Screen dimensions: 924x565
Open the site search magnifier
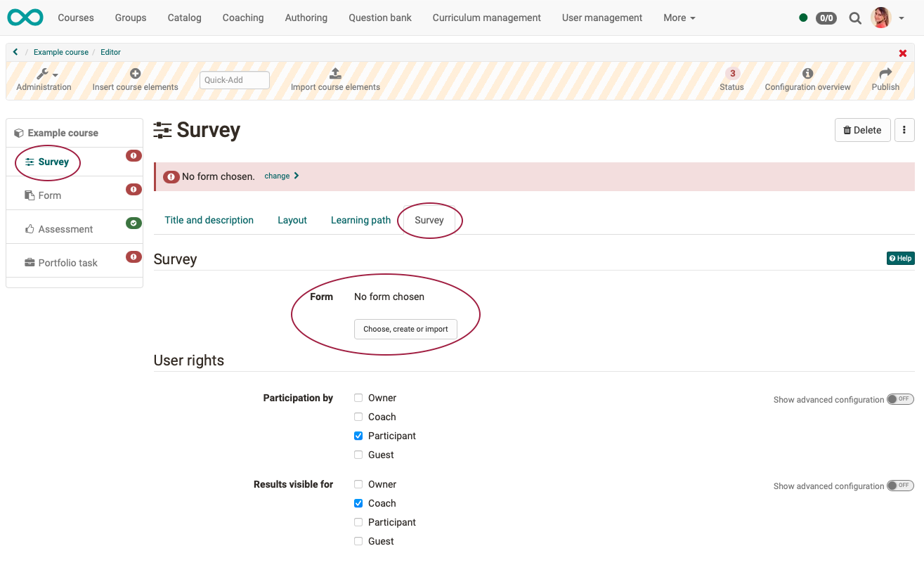coord(854,18)
